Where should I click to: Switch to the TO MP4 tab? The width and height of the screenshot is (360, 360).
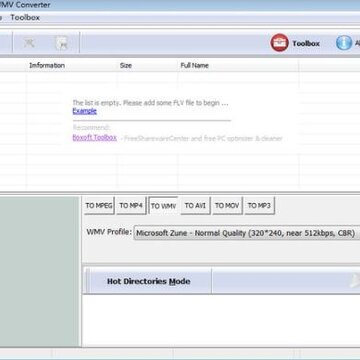(x=131, y=206)
